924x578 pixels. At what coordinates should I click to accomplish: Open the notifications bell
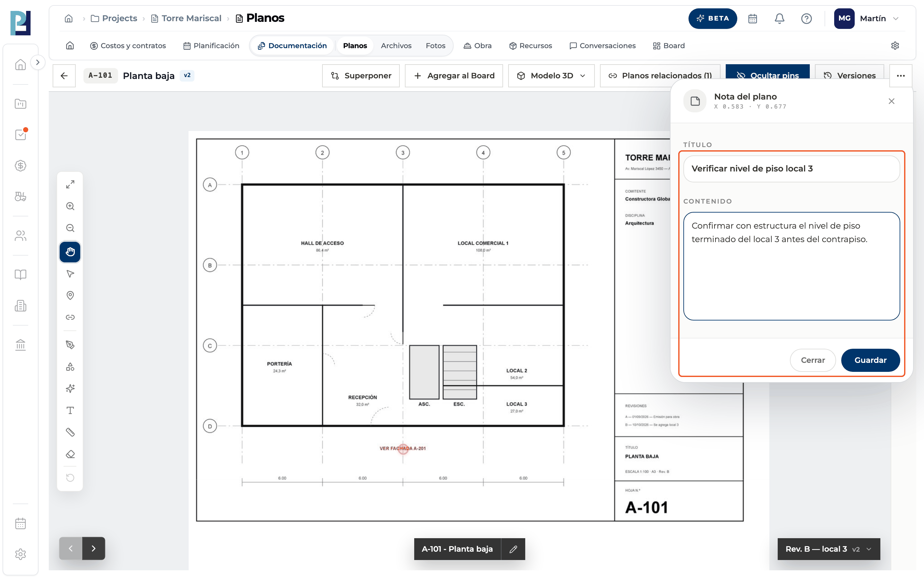(x=779, y=18)
